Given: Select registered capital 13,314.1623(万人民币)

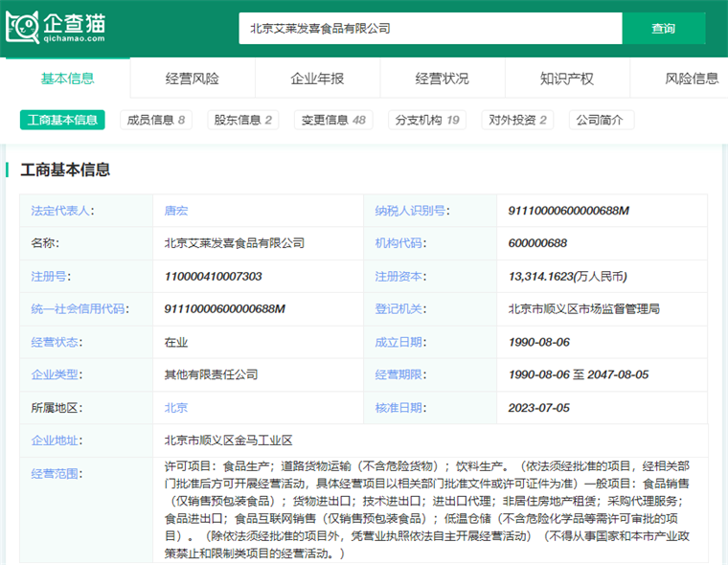Looking at the screenshot, I should pos(568,276).
